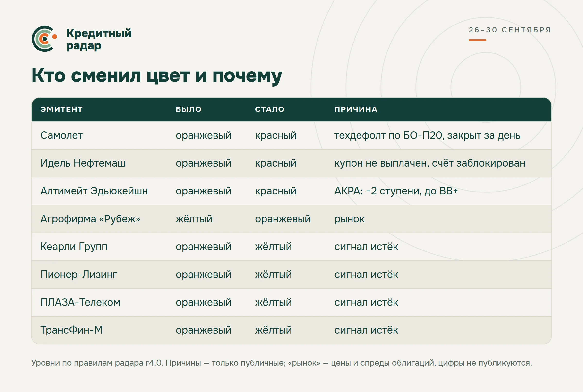583x392 pixels.
Task: Click the date label «26–30 СЕНТЯБРЯ»
Action: click(510, 30)
